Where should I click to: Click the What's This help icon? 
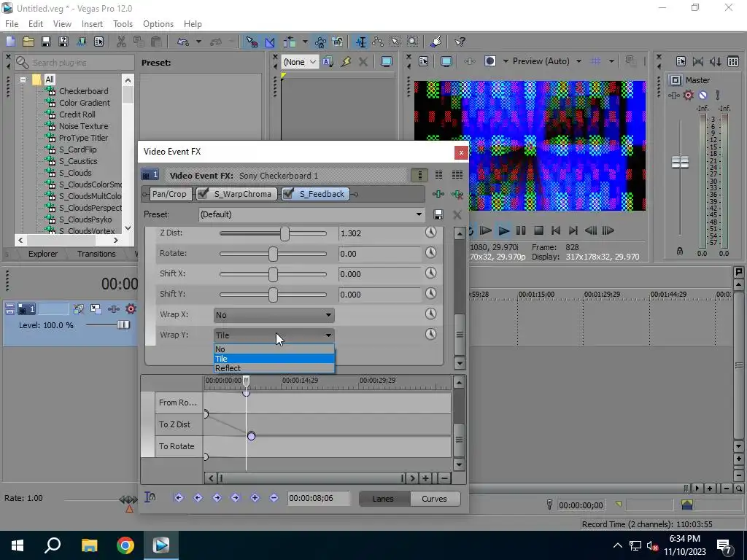pyautogui.click(x=460, y=42)
